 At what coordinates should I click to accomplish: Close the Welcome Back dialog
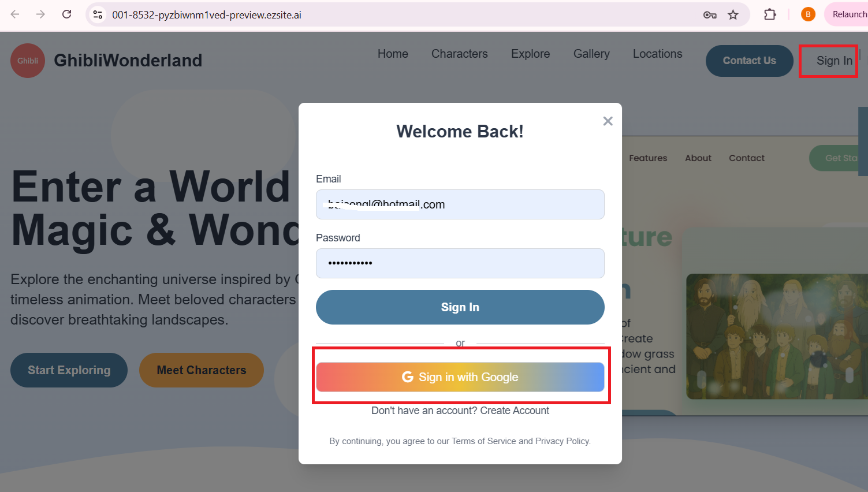pos(608,121)
